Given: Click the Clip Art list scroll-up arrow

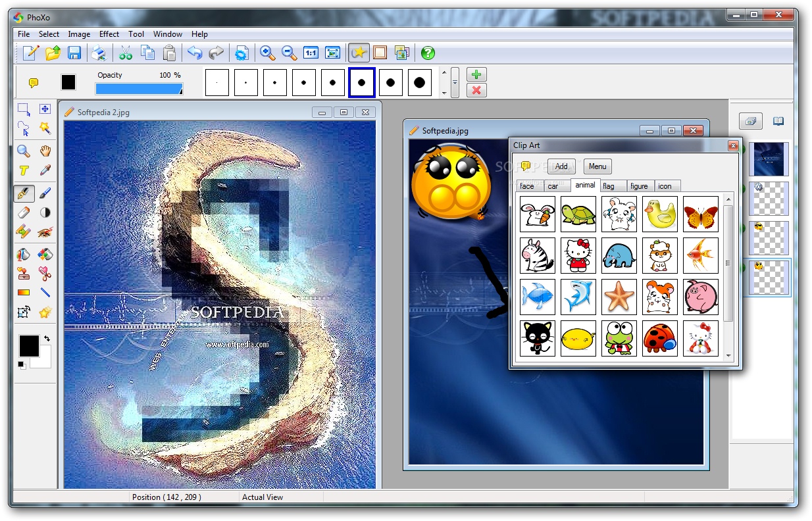Looking at the screenshot, I should coord(728,198).
